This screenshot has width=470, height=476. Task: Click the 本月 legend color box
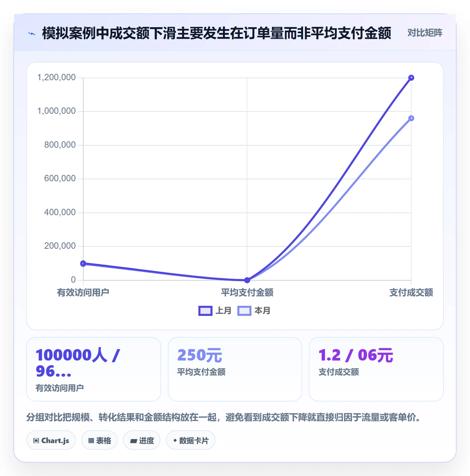244,311
